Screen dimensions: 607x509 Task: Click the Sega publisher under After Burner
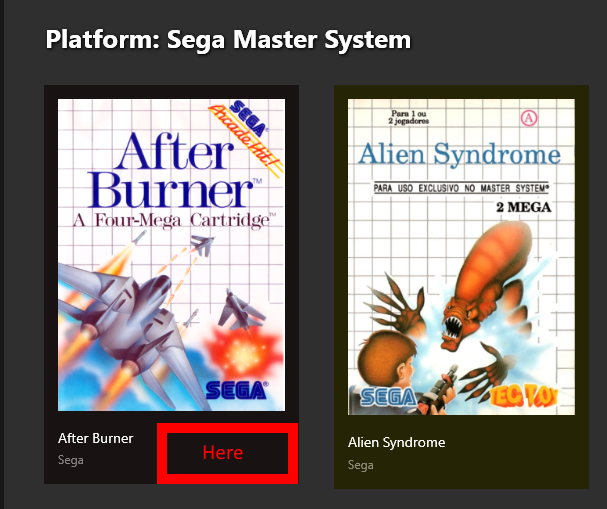[x=70, y=460]
